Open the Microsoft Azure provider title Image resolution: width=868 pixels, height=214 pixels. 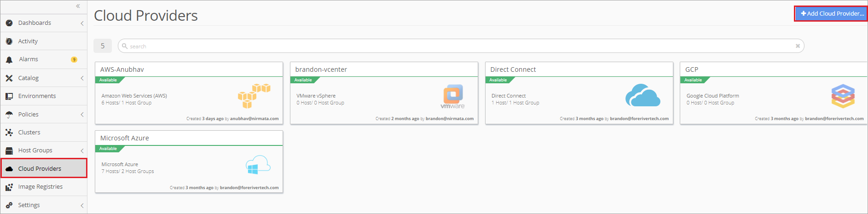125,138
